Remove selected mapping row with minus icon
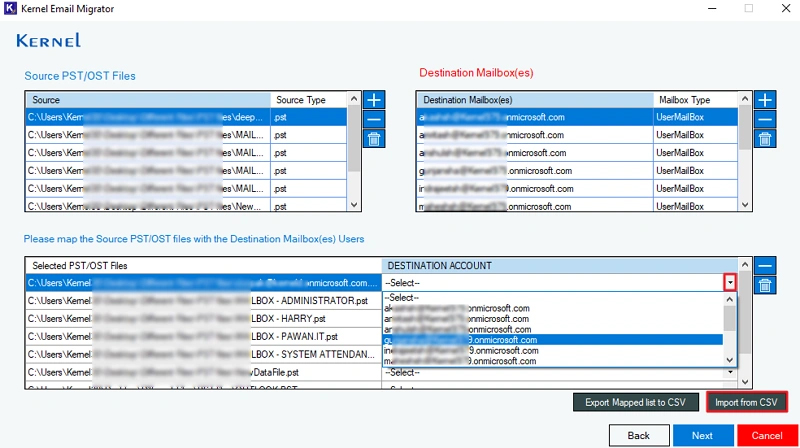Viewport: 800px width, 448px height. [x=765, y=265]
